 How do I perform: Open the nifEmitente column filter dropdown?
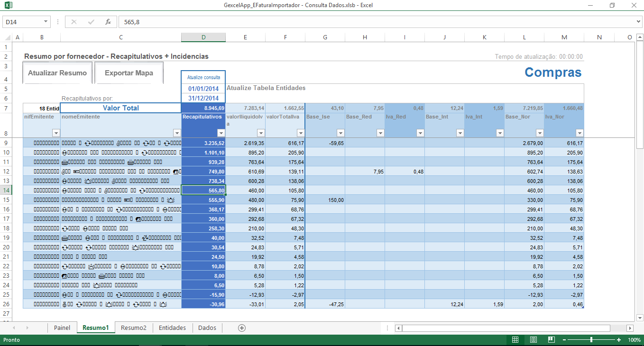point(55,133)
